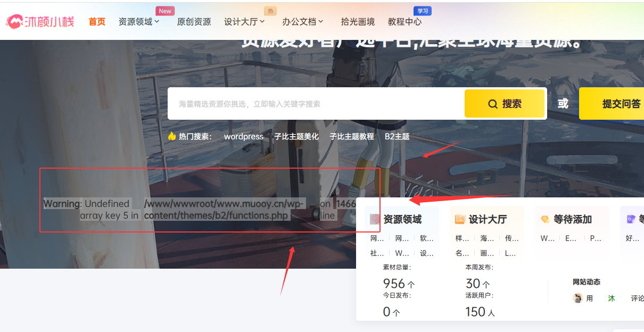Click the red New badge

tap(165, 11)
